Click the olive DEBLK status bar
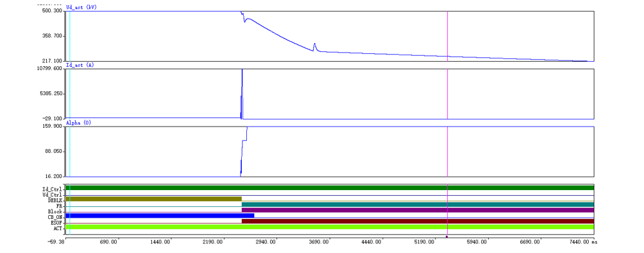 (153, 198)
